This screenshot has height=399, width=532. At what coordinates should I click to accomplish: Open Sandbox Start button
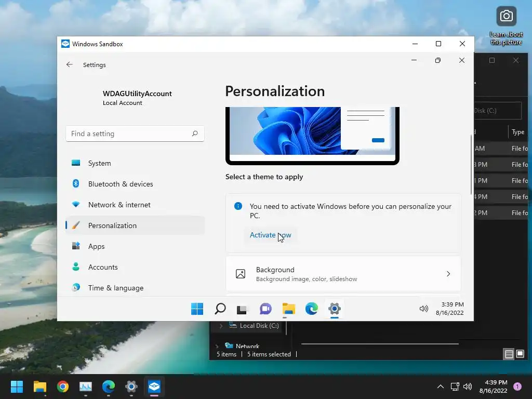click(x=197, y=309)
